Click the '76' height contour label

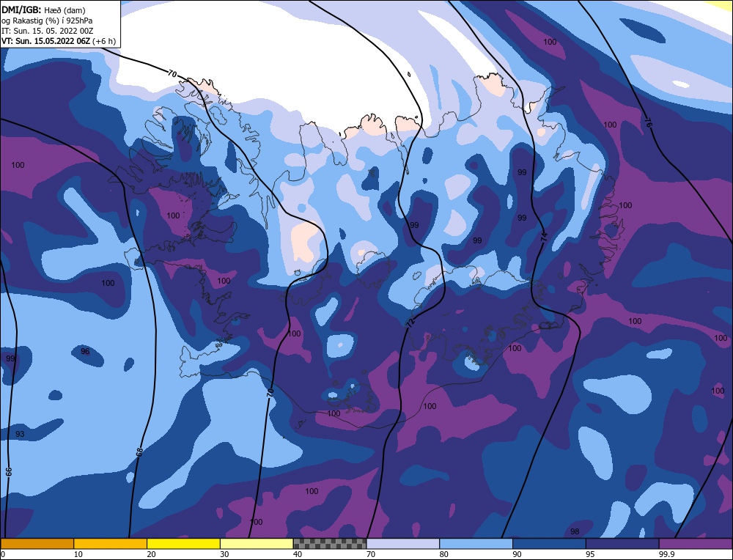coord(648,123)
